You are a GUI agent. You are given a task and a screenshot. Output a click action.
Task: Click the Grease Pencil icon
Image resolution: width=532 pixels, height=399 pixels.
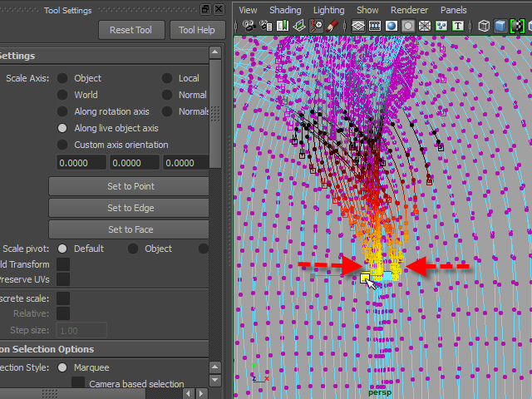pyautogui.click(x=332, y=26)
